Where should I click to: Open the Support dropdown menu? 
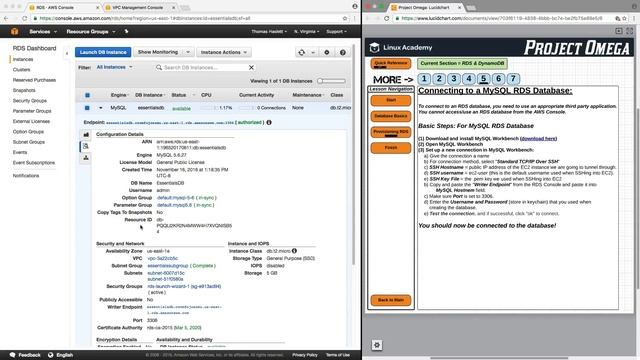pos(336,31)
